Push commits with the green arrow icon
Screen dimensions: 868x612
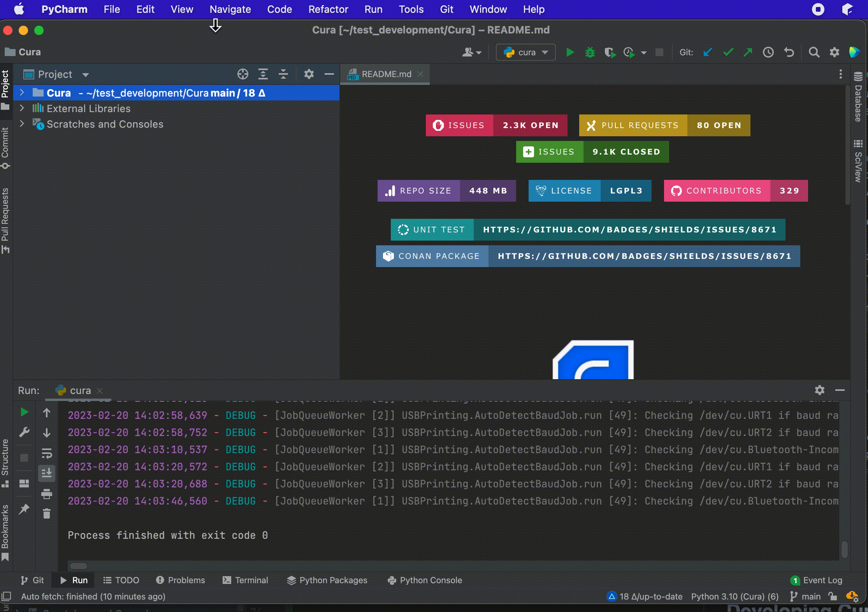pyautogui.click(x=748, y=52)
